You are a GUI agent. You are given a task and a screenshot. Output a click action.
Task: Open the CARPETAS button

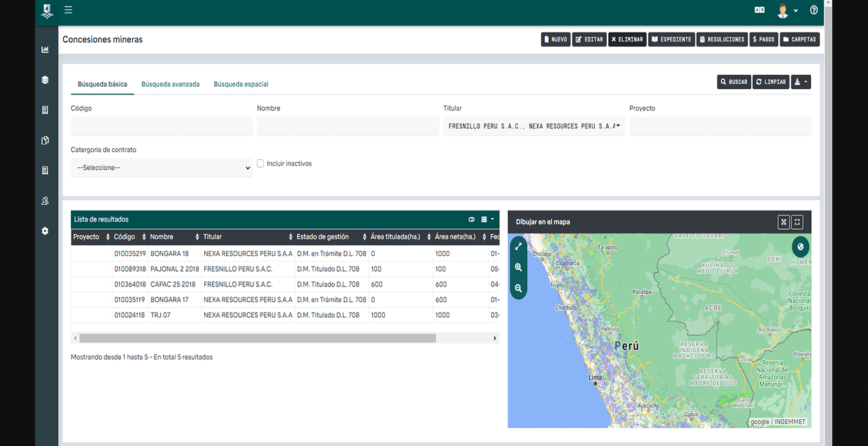(800, 40)
